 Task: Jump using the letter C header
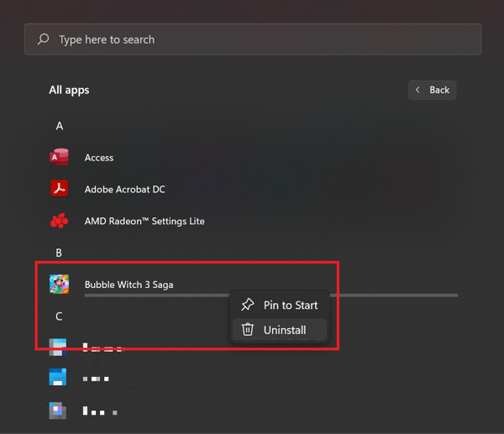[x=59, y=316]
